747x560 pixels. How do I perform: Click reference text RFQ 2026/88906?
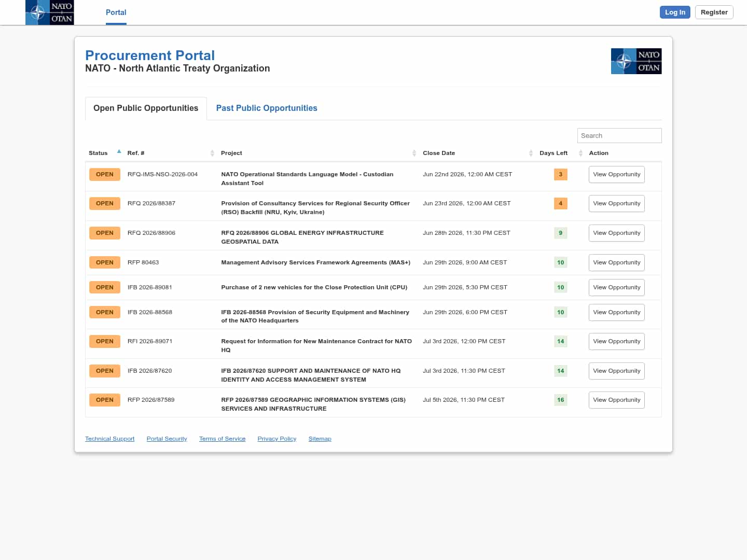coord(151,233)
